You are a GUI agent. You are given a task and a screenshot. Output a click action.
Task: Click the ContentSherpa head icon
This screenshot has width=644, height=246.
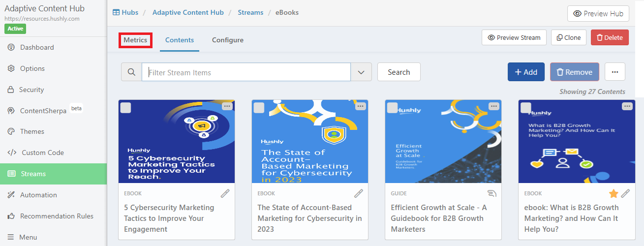(11, 111)
